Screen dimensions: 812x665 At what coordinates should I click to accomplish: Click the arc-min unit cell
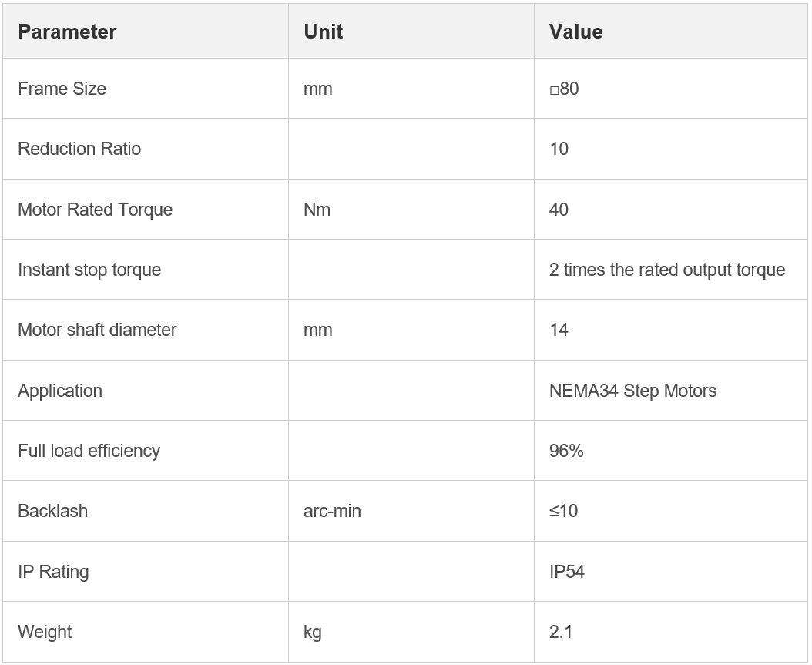click(332, 511)
